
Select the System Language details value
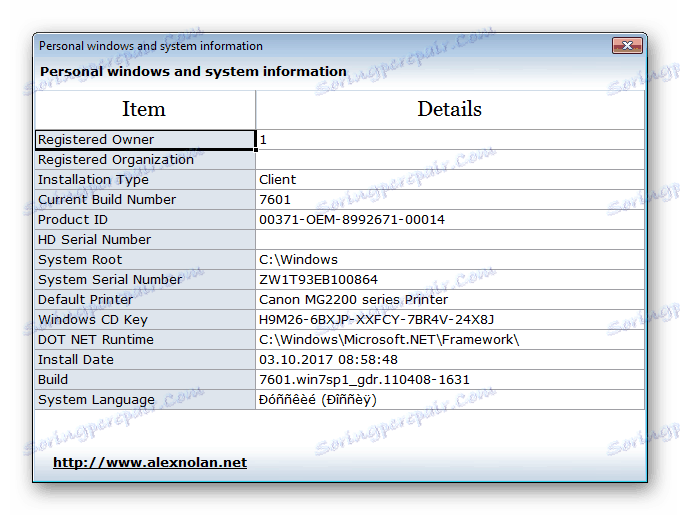pyautogui.click(x=450, y=399)
